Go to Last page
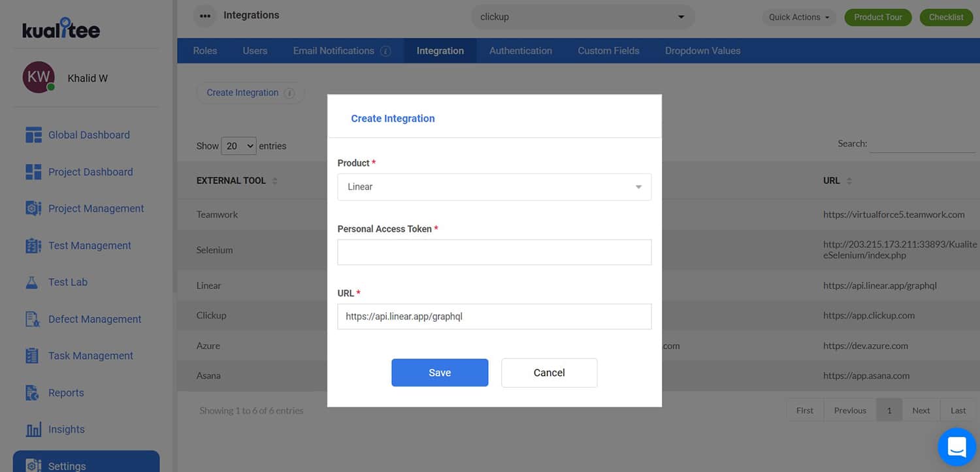980x472 pixels. tap(958, 411)
